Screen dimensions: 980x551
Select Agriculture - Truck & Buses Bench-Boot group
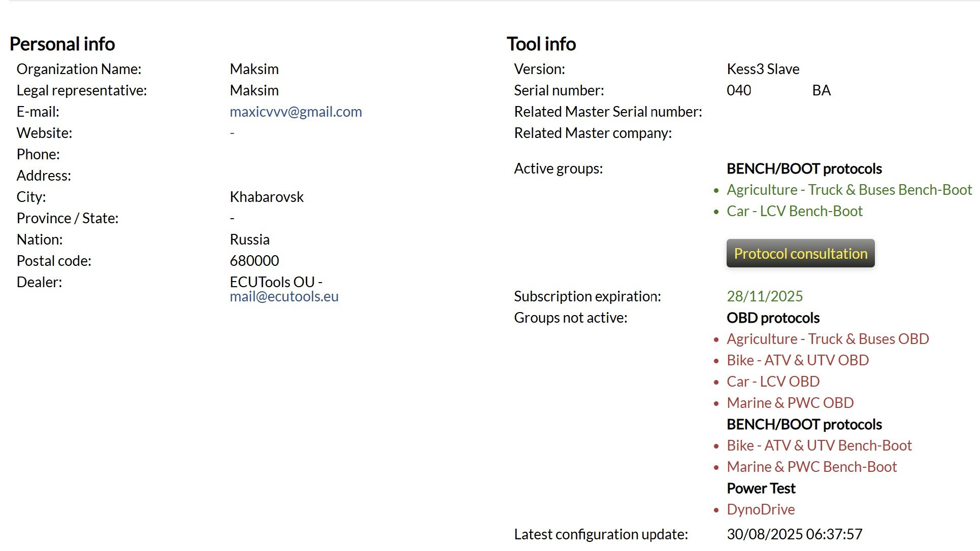[x=849, y=190]
